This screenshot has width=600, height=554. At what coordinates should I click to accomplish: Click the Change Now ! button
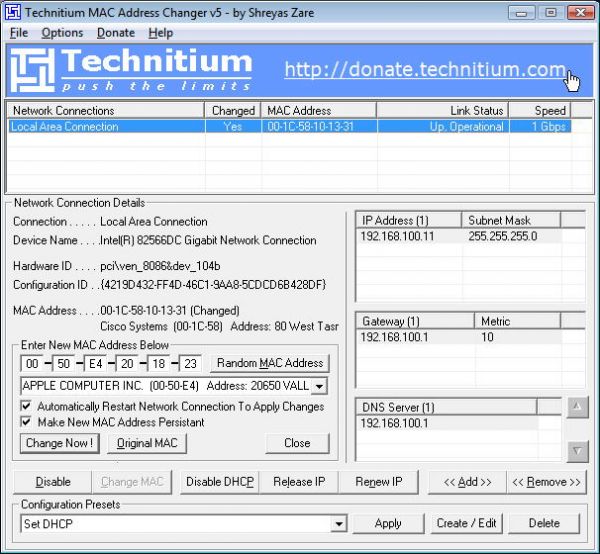[60, 443]
